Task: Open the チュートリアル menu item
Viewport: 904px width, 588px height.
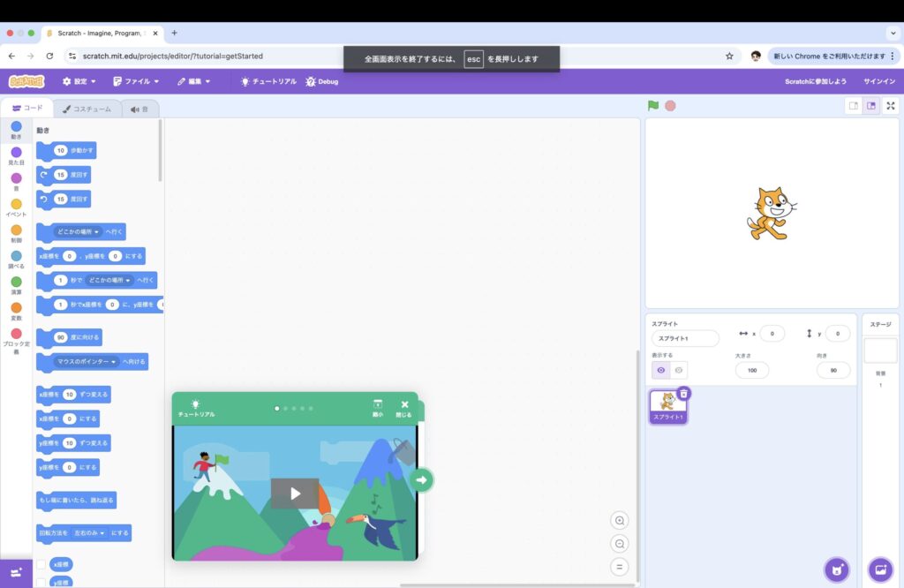Action: pyautogui.click(x=268, y=81)
